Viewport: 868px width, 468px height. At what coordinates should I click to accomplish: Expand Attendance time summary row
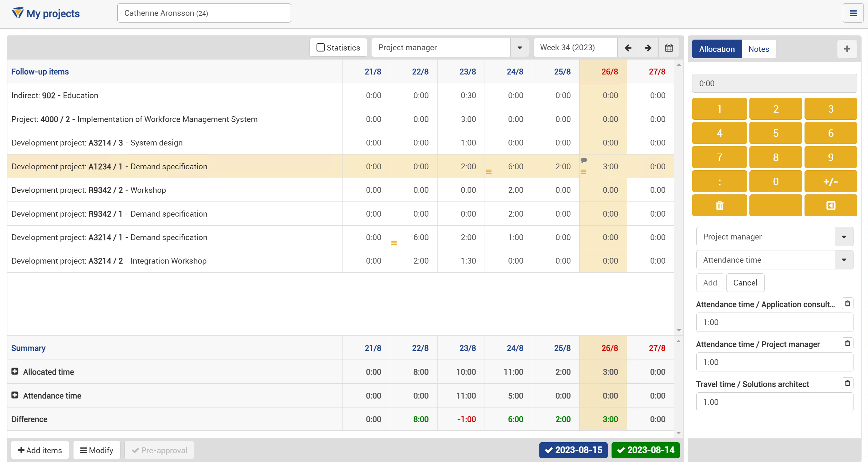pyautogui.click(x=15, y=395)
